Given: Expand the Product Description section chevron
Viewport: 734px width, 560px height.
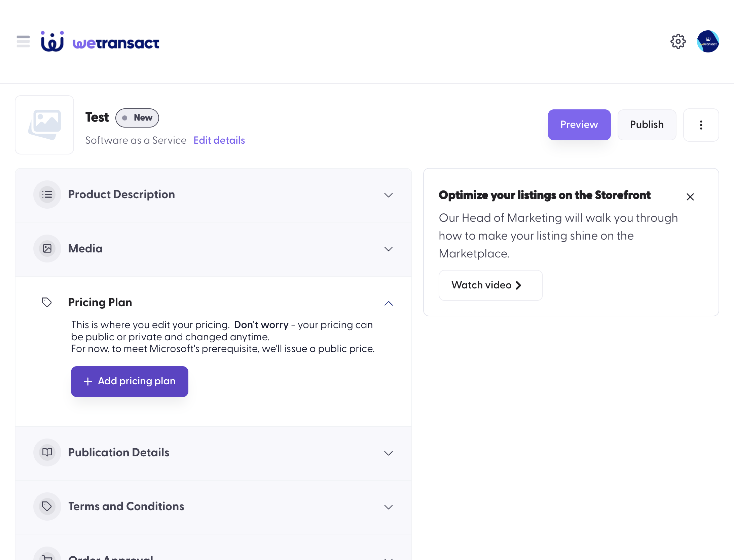Looking at the screenshot, I should pos(389,195).
